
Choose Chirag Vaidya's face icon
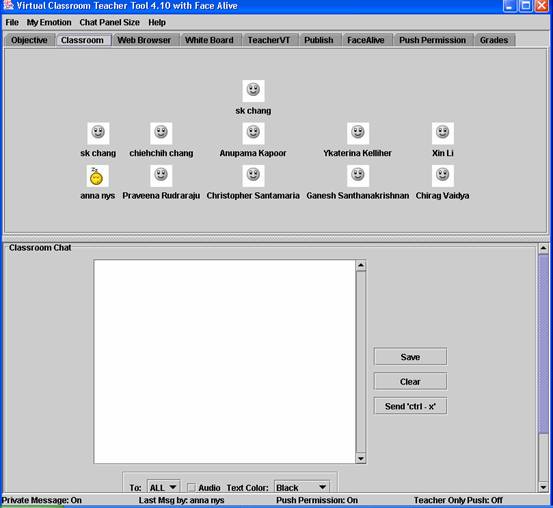coord(443,176)
